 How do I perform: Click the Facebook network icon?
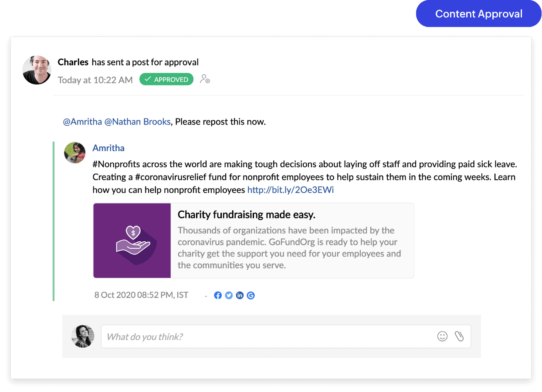[218, 295]
